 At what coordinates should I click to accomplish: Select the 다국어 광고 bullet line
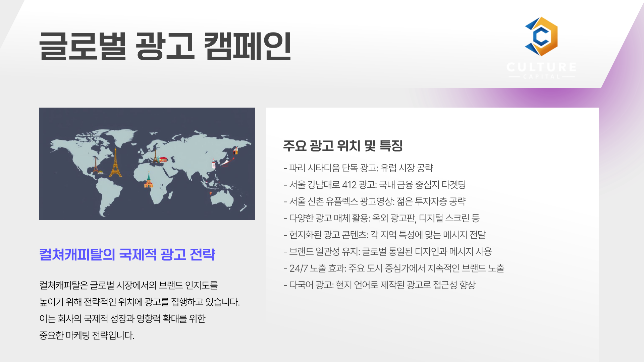pyautogui.click(x=379, y=285)
